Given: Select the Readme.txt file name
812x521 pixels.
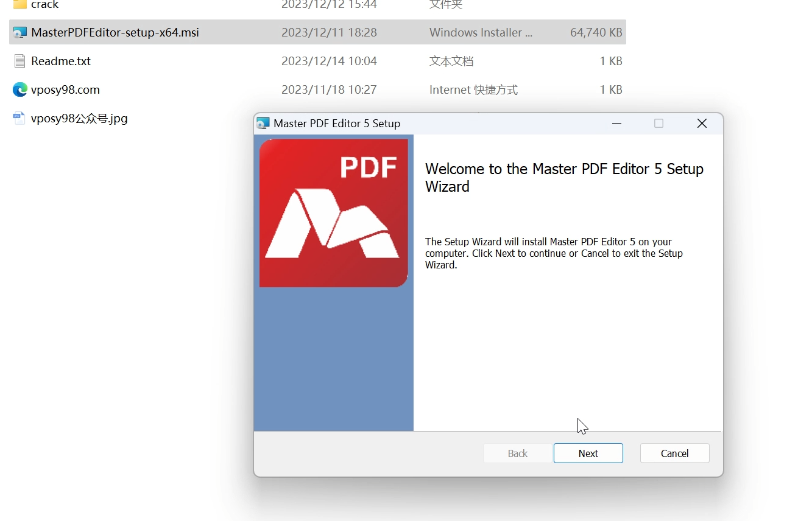Looking at the screenshot, I should pyautogui.click(x=61, y=61).
